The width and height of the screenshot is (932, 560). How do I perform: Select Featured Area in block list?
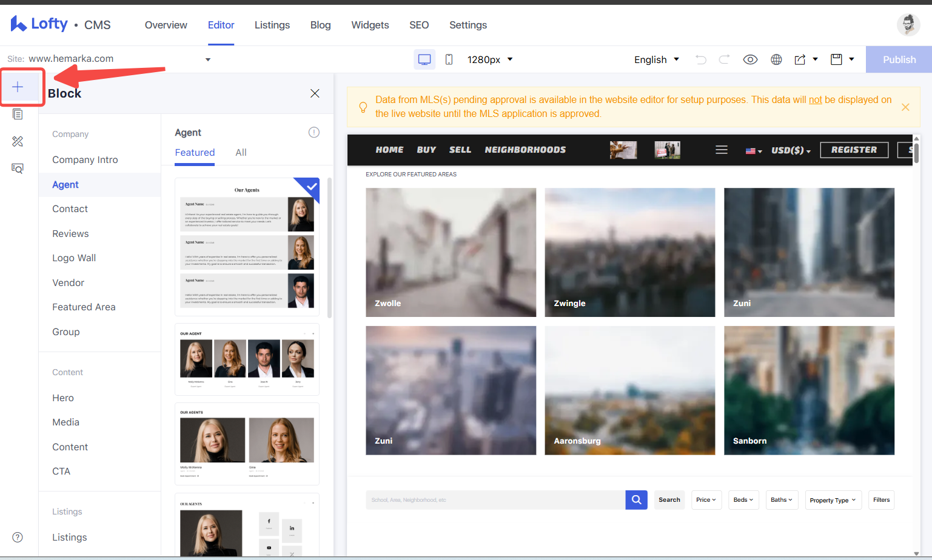(84, 307)
